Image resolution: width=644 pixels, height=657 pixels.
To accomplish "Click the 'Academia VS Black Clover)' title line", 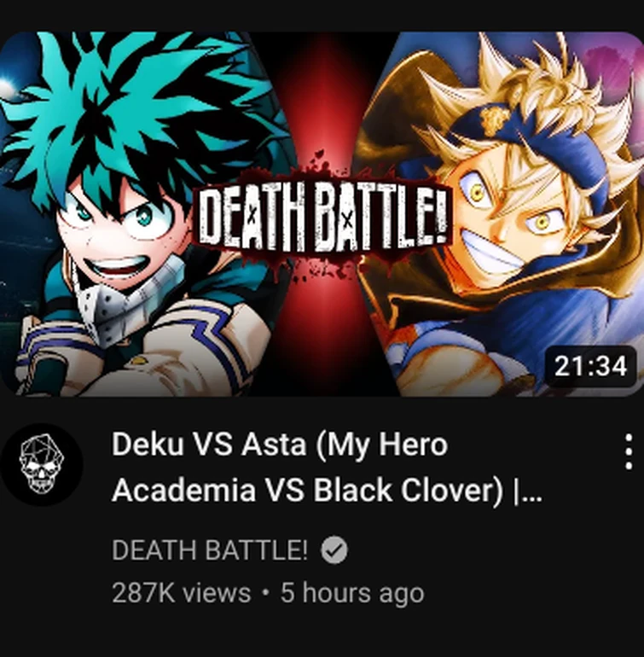I will click(307, 490).
